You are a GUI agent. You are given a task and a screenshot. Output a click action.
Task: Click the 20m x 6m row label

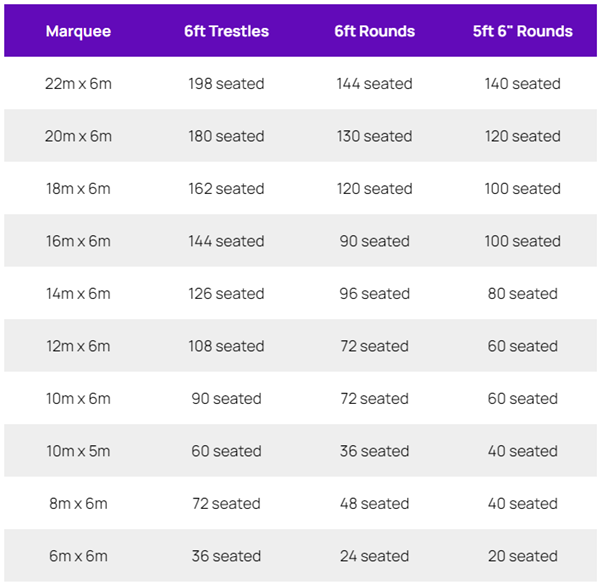pos(78,136)
